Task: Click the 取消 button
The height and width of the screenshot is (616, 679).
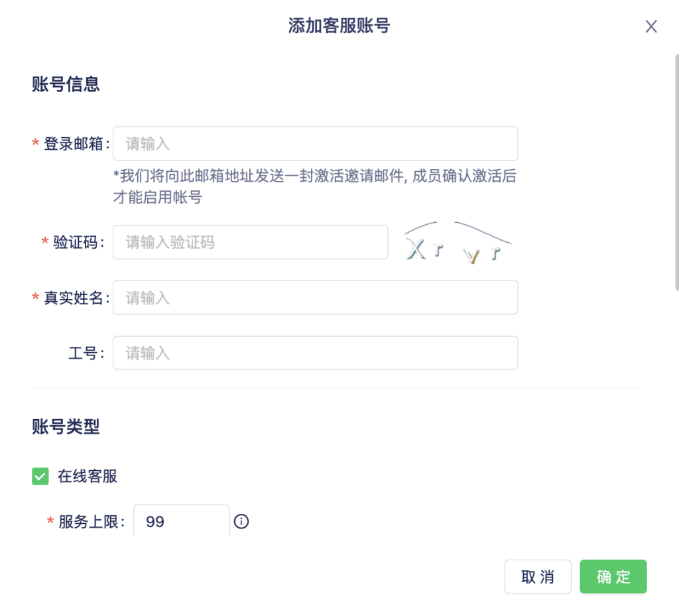Action: pos(538,577)
